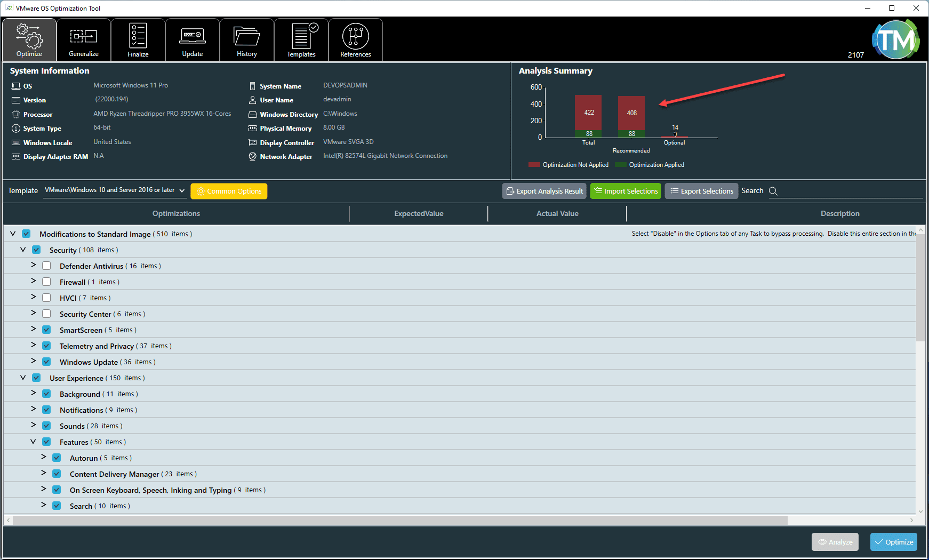Select the Templates icon
Viewport: 929px width, 560px height.
pos(301,36)
